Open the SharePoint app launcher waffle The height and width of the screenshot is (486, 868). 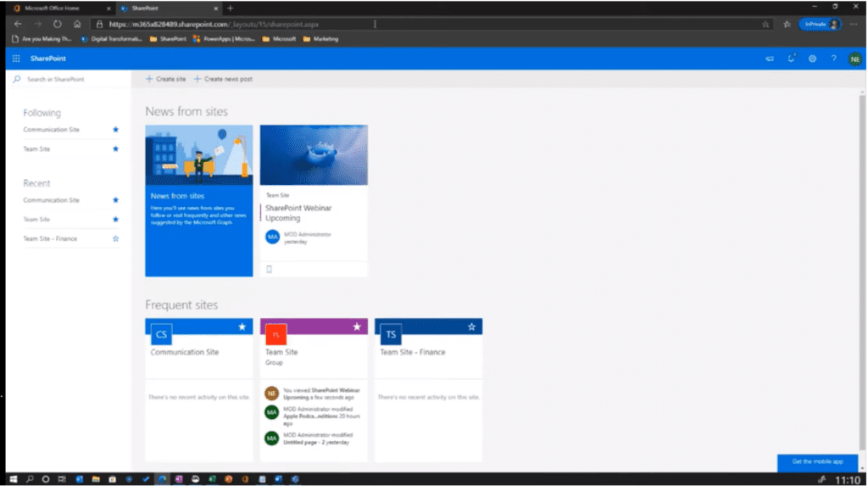(x=16, y=59)
